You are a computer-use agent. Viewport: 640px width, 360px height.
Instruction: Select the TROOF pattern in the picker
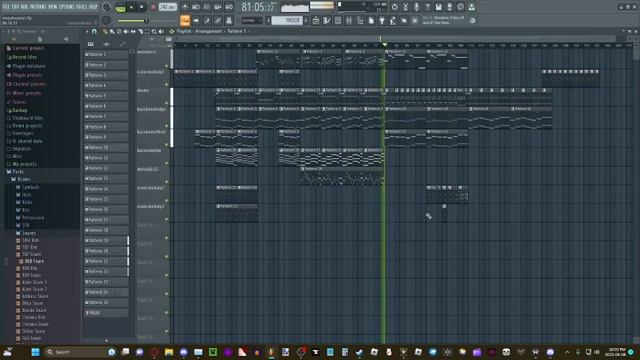point(106,313)
